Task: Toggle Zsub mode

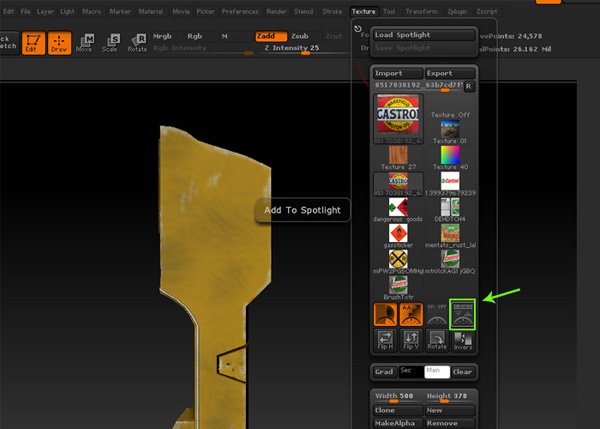Action: [x=300, y=36]
